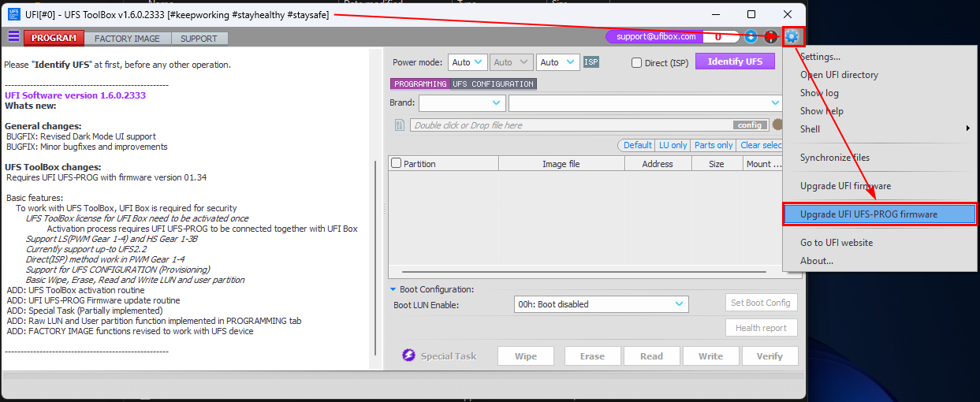This screenshot has width=980, height=402.
Task: Choose Upgrade UFI firmware menu item
Action: (x=881, y=186)
